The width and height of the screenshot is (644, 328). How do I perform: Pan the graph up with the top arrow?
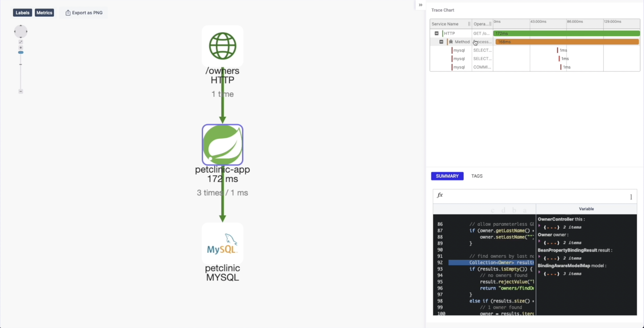click(21, 26)
